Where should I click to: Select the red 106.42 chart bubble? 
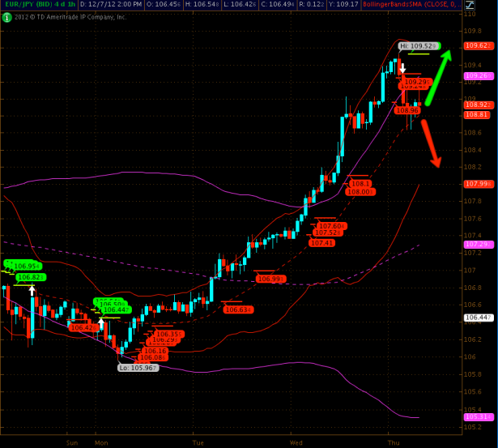point(84,328)
